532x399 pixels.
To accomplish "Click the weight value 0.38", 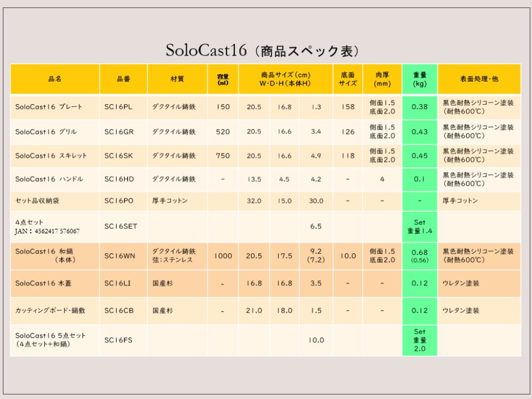I will pyautogui.click(x=420, y=107).
